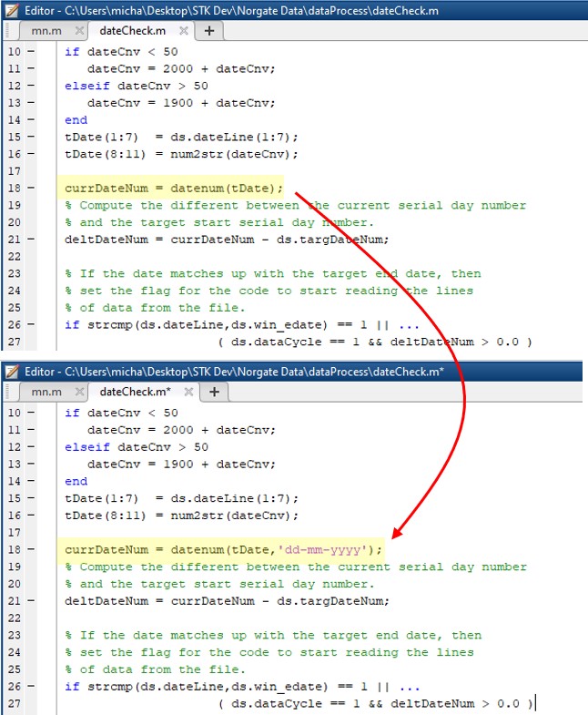Toggle breakpoint on line 15 in the lower editor

pos(30,498)
